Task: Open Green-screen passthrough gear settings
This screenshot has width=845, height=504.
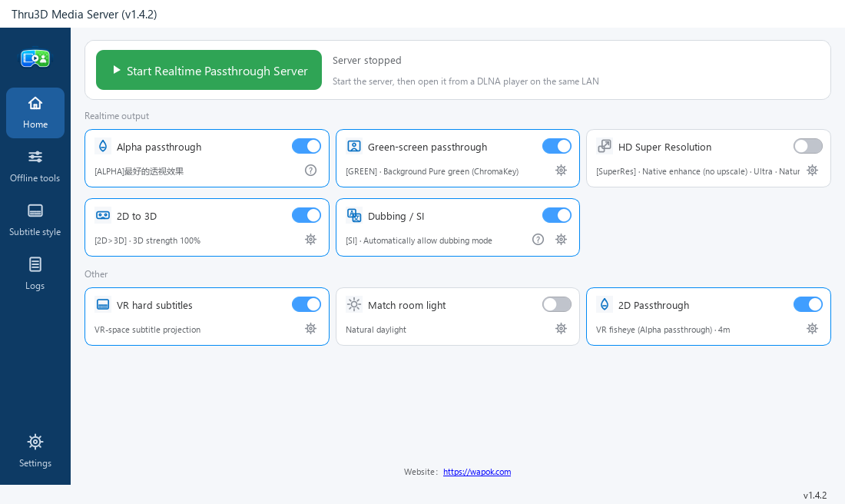Action: point(561,171)
